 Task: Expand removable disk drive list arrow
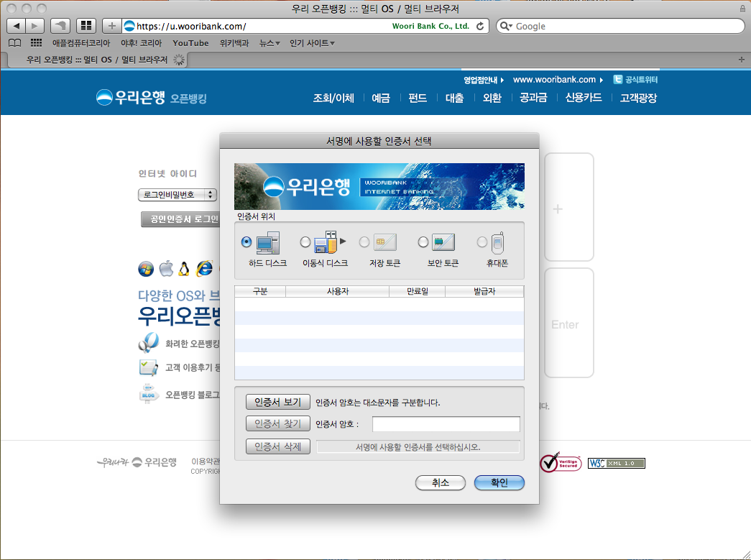(x=343, y=242)
